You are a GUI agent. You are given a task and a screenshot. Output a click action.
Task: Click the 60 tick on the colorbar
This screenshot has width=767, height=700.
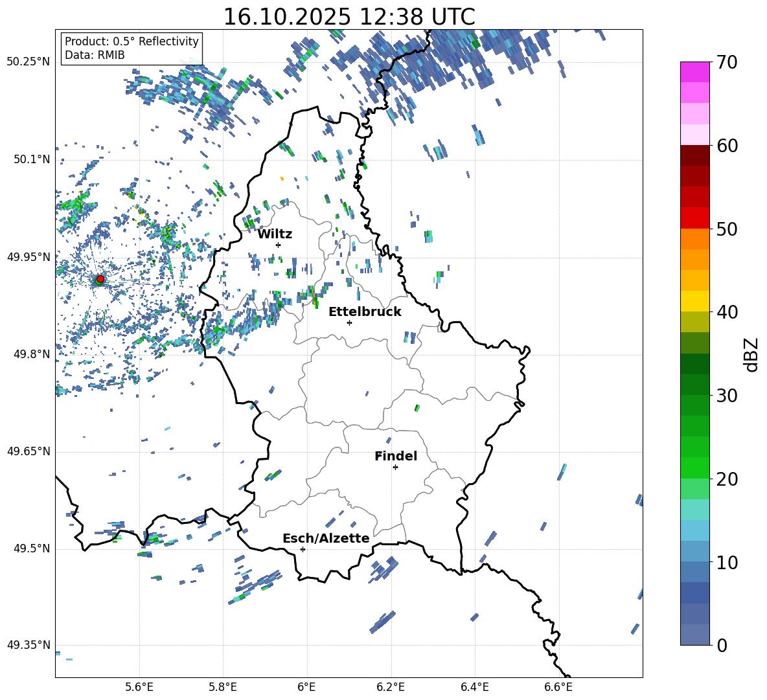(726, 145)
